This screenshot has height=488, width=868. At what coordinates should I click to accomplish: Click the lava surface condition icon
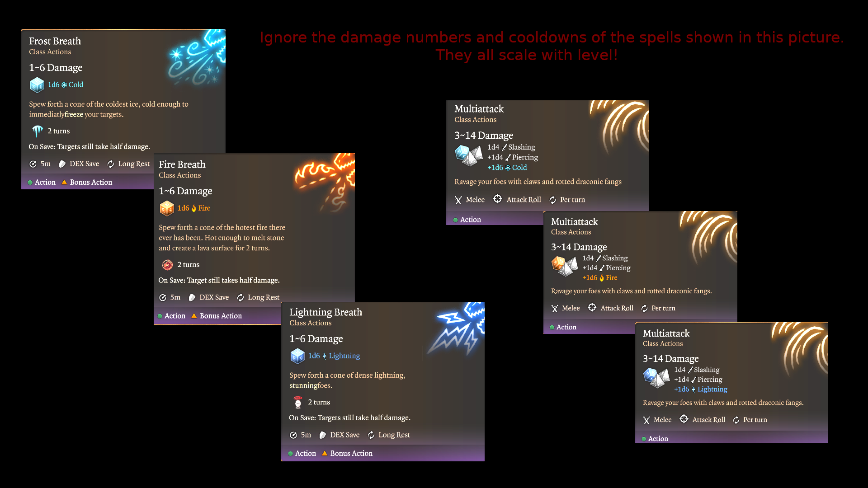pos(167,265)
